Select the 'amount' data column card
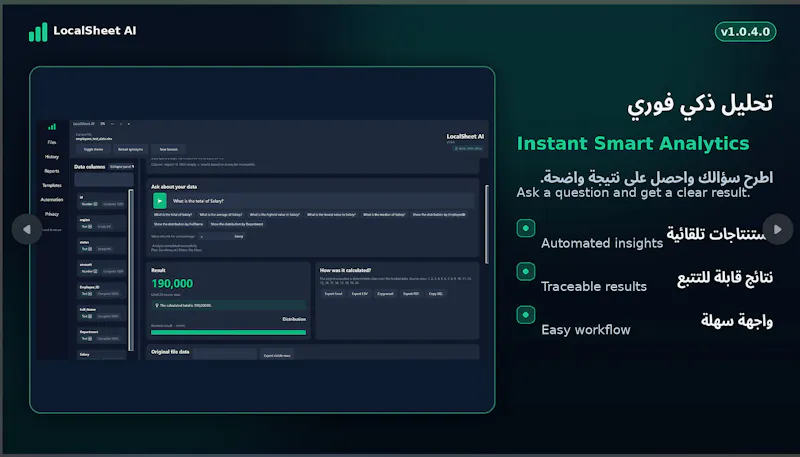The image size is (800, 457). (102, 268)
